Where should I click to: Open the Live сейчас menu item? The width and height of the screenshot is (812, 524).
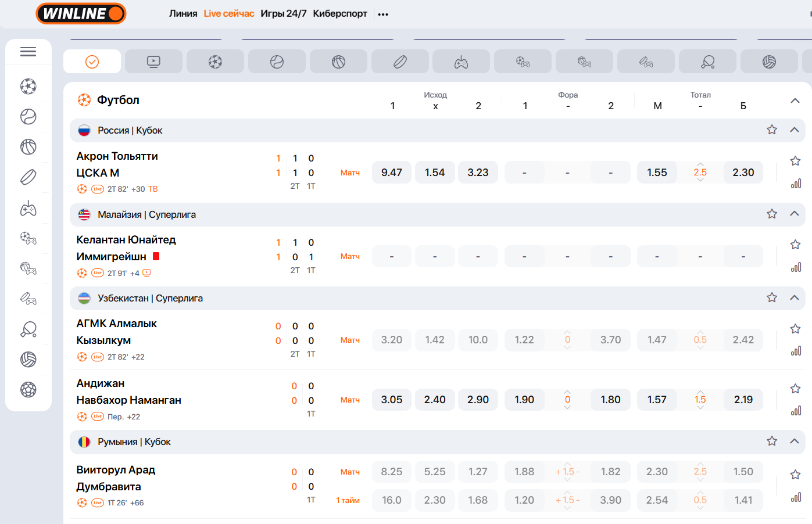point(229,13)
